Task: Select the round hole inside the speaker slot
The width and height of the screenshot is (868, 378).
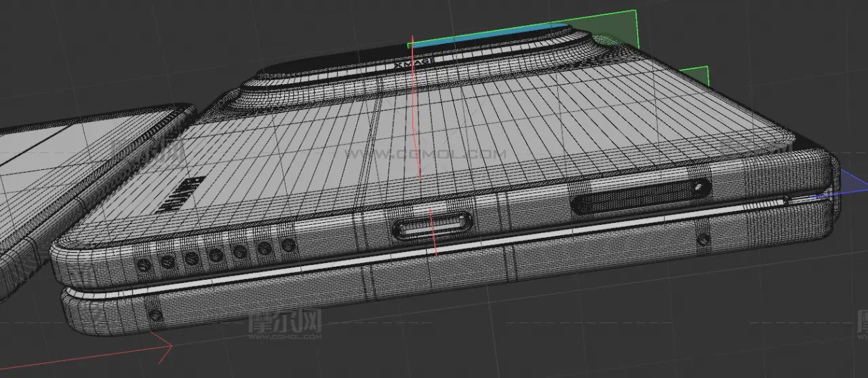Action: 698,186
